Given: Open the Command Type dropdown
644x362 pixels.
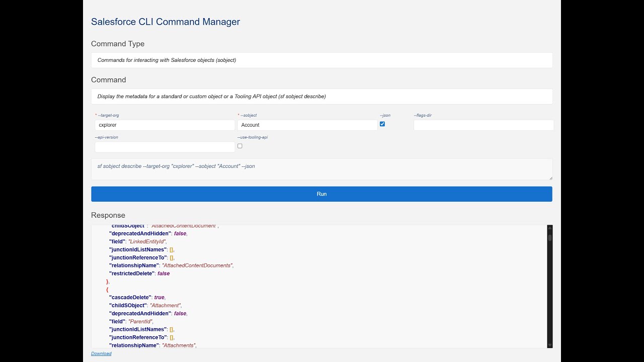Looking at the screenshot, I should [x=321, y=60].
